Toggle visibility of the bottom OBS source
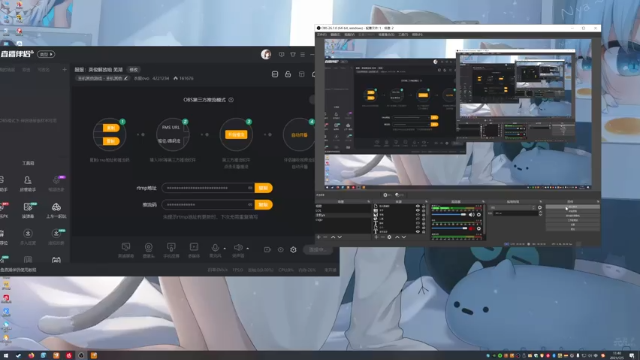 pyautogui.click(x=418, y=231)
